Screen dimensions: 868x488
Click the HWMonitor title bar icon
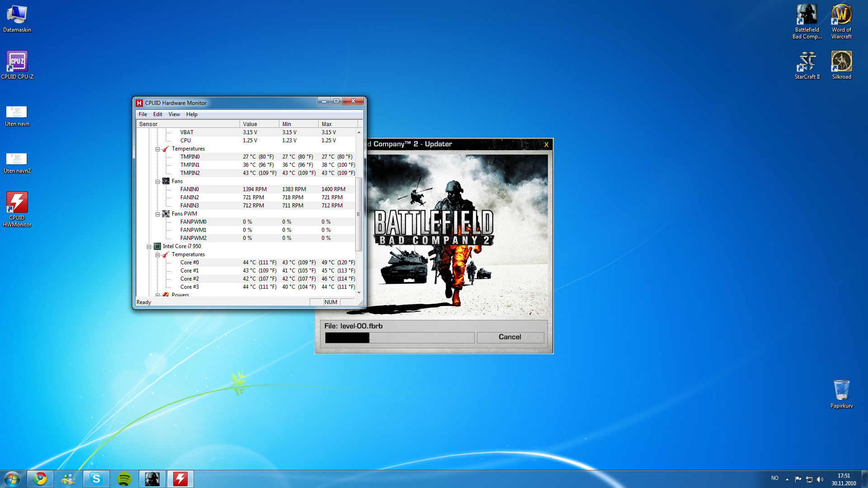(x=139, y=103)
